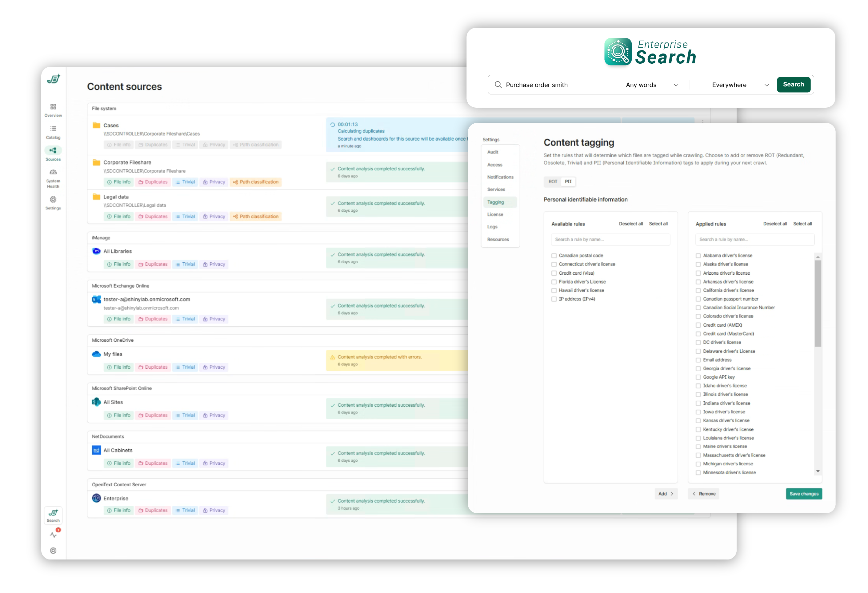Open Overview from the left sidebar
The width and height of the screenshot is (868, 593).
point(53,109)
